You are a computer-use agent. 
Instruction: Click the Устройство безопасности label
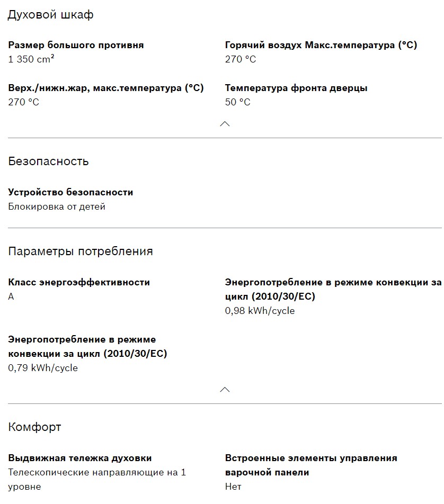(x=70, y=192)
